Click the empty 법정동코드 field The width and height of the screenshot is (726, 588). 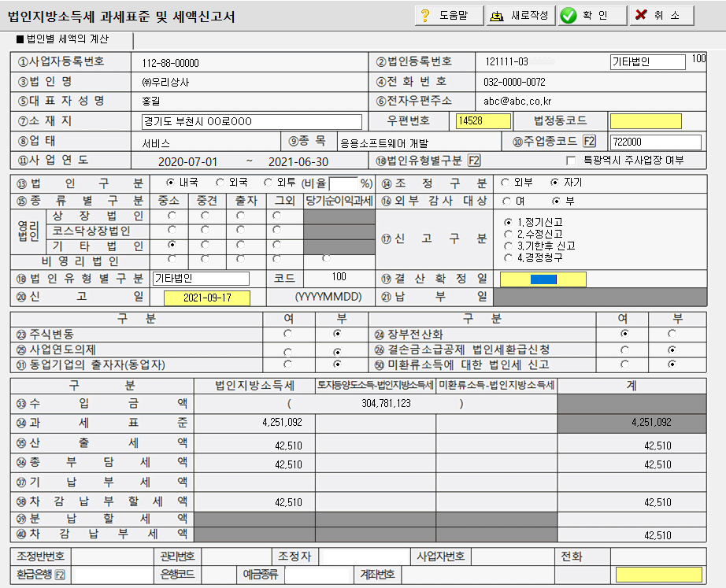click(646, 121)
